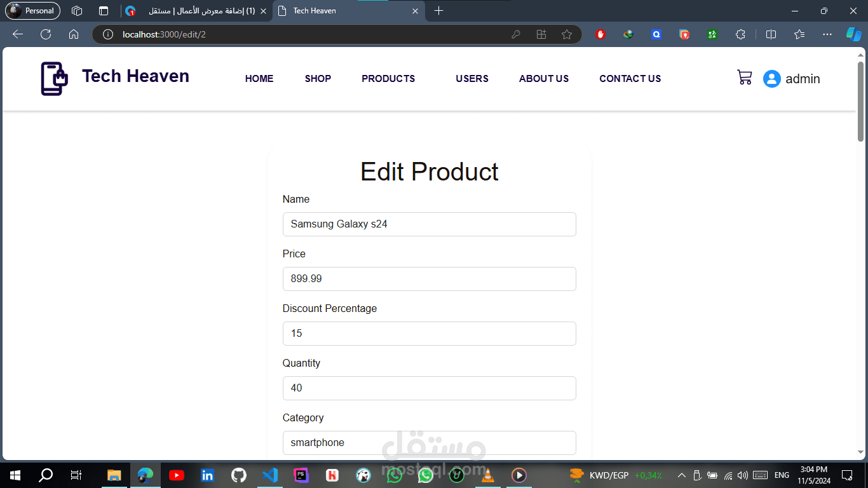Open Windows search from taskbar
868x488 pixels.
(46, 475)
